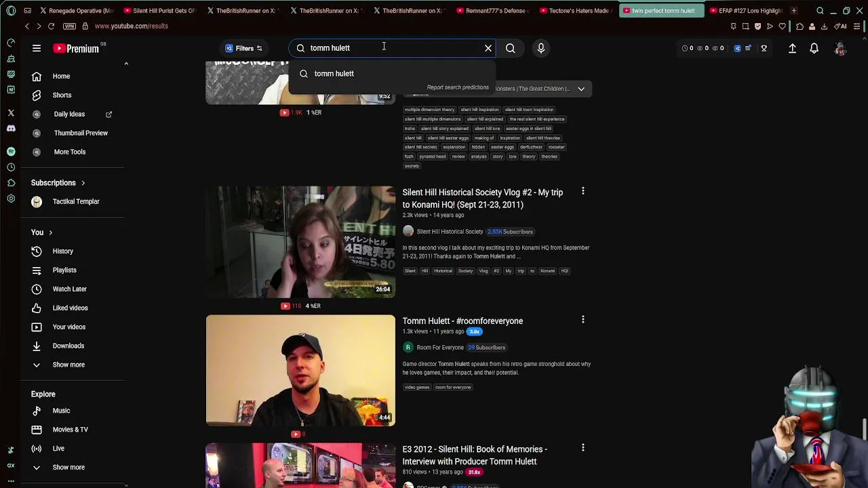Open the Filters button

click(243, 48)
